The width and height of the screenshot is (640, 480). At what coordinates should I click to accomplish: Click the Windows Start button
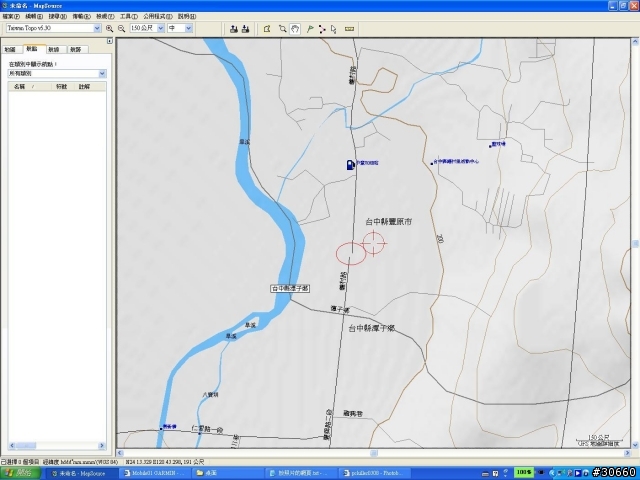tap(20, 473)
